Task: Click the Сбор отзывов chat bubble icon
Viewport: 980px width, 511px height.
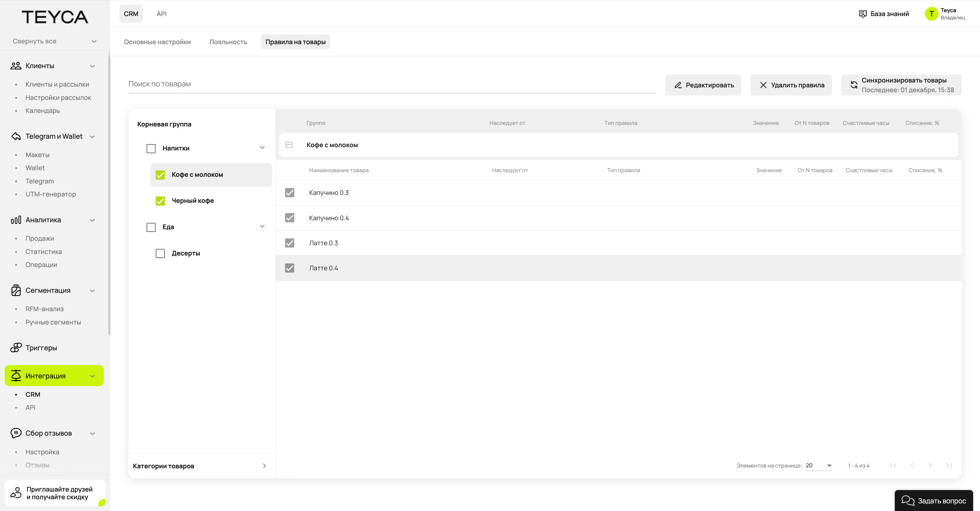Action: click(x=16, y=433)
